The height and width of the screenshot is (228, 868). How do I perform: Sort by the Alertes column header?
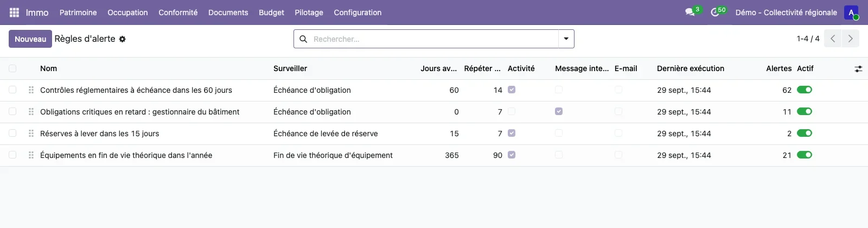point(778,68)
